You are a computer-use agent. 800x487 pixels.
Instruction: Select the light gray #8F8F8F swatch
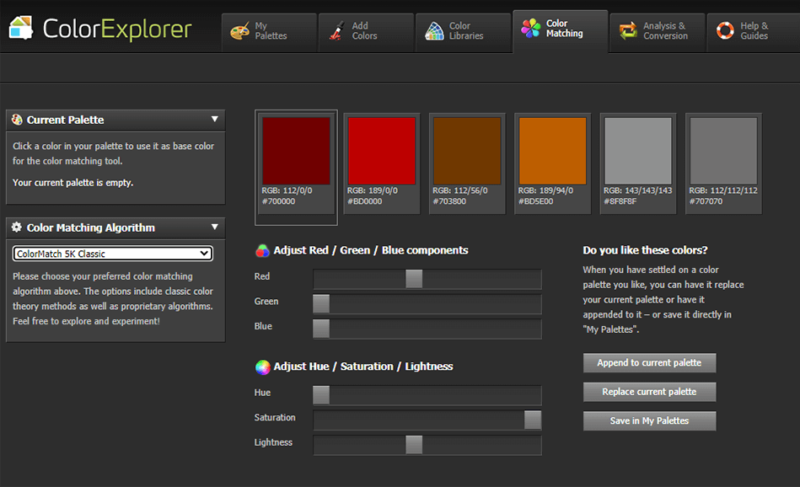tap(638, 151)
